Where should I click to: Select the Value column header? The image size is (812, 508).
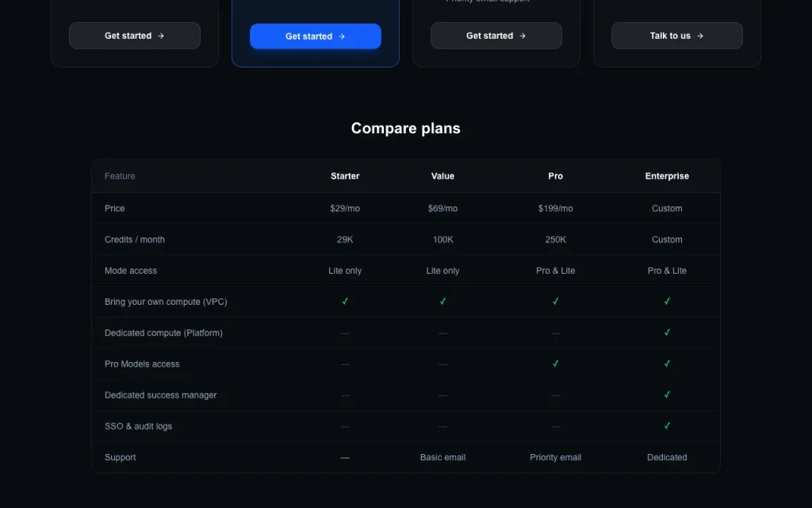click(442, 176)
